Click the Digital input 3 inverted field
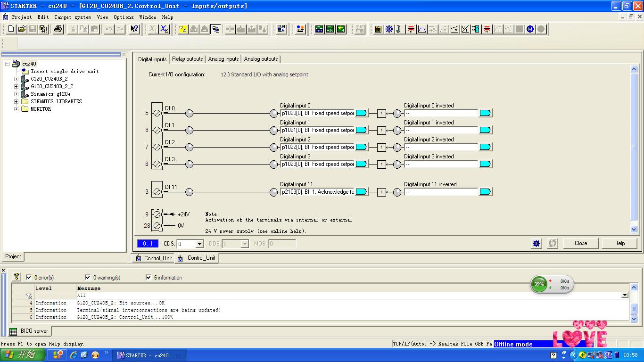 tap(441, 164)
